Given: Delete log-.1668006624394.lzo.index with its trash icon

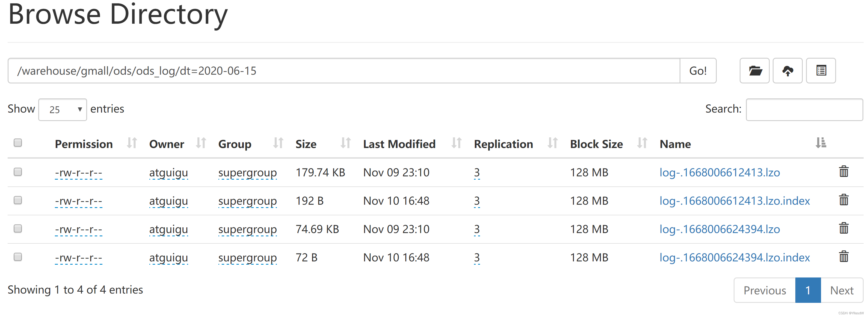Looking at the screenshot, I should (x=843, y=257).
